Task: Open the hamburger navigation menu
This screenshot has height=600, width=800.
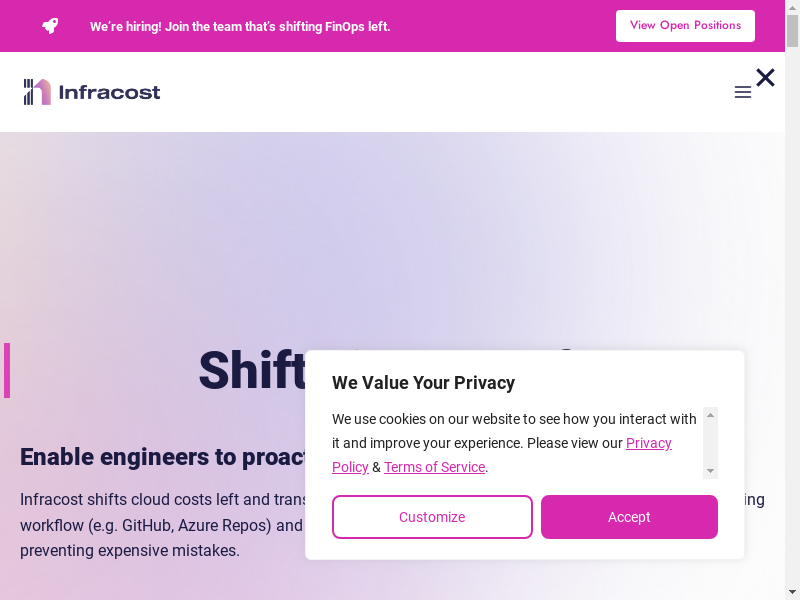Action: (743, 92)
